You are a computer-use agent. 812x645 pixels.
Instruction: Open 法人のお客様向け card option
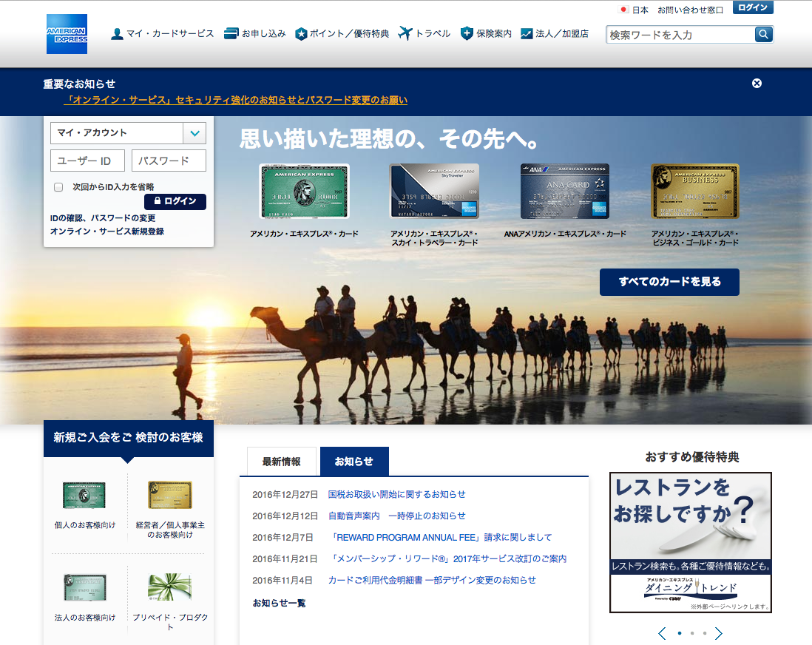[x=85, y=598]
